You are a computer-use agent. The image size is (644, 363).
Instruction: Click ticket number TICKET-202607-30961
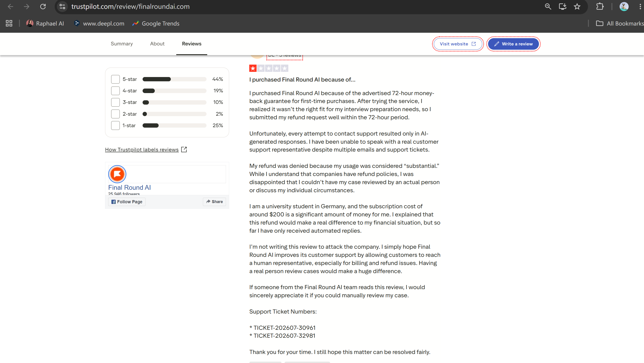click(x=284, y=328)
